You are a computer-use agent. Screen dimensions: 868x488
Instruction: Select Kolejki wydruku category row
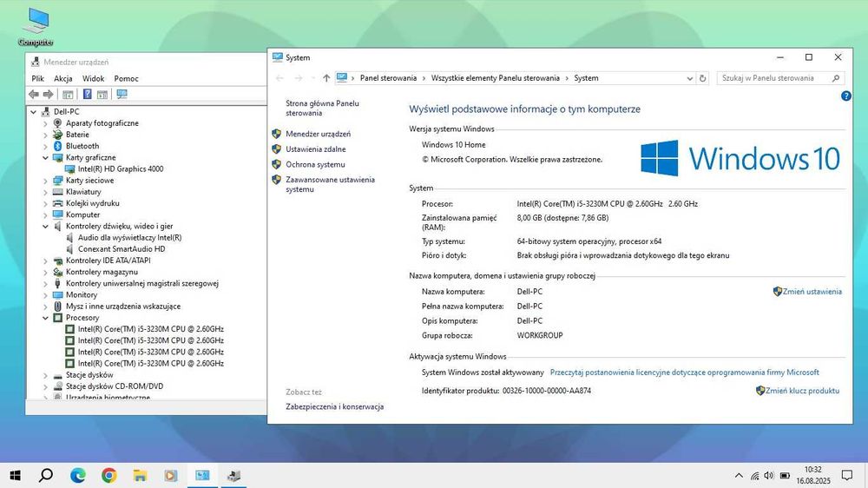(x=93, y=203)
